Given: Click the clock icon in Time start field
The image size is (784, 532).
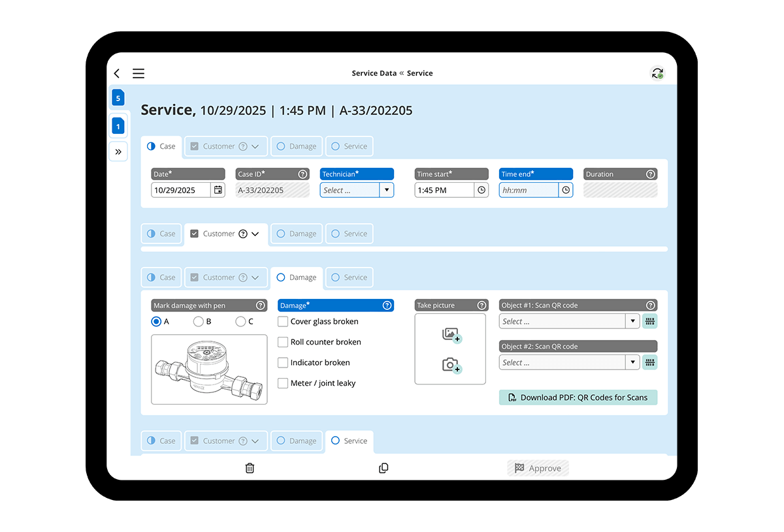Looking at the screenshot, I should click(481, 190).
